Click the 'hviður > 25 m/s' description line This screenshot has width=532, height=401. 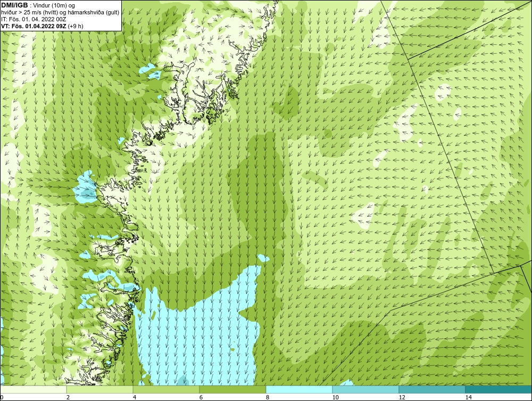coord(60,12)
